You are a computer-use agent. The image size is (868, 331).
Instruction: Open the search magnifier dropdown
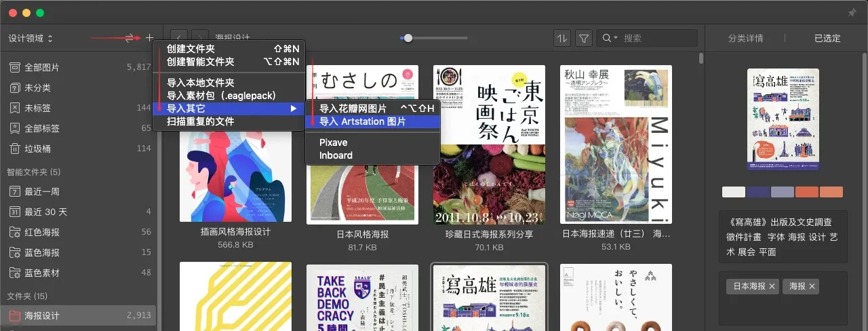[x=610, y=39]
